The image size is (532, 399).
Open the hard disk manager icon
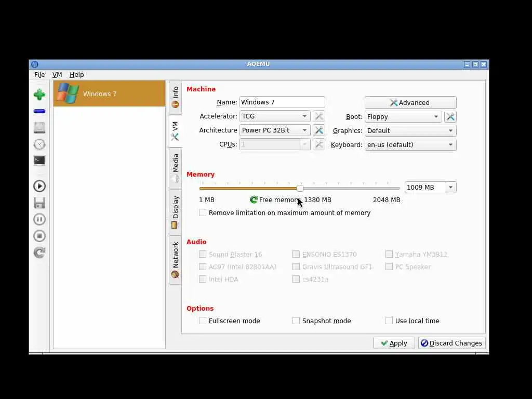39,128
